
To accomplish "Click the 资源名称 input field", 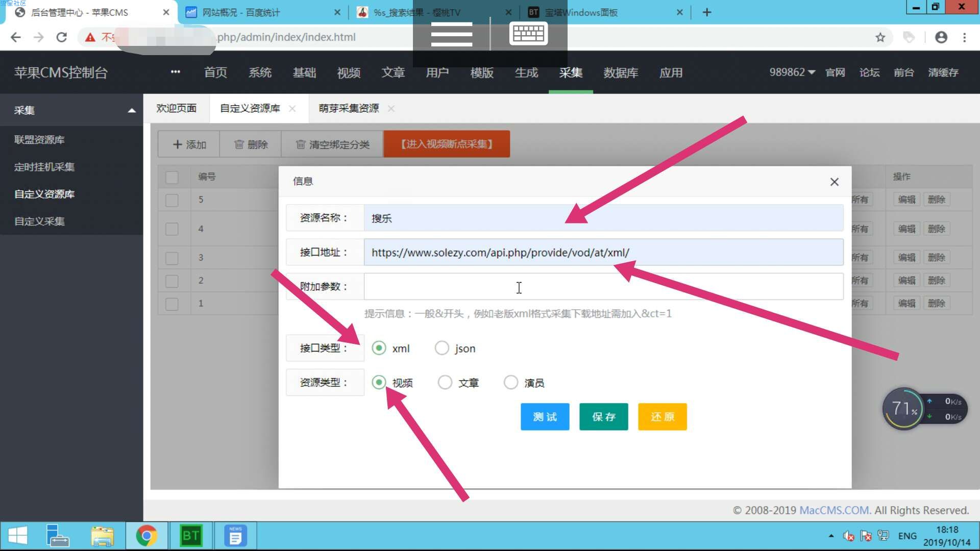I will coord(603,218).
